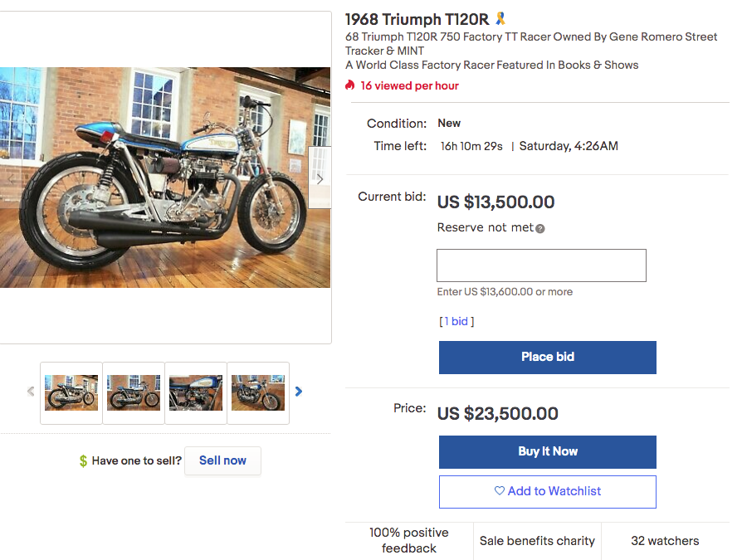Click the Sale benefits charity label

tap(537, 541)
